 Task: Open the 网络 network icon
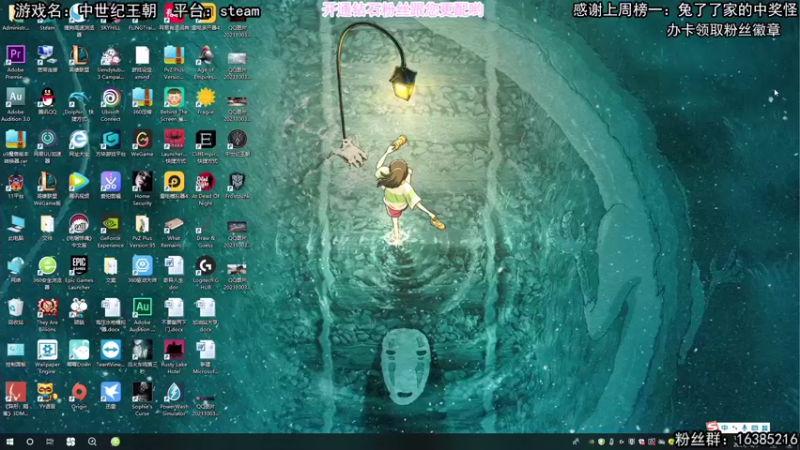(15, 266)
